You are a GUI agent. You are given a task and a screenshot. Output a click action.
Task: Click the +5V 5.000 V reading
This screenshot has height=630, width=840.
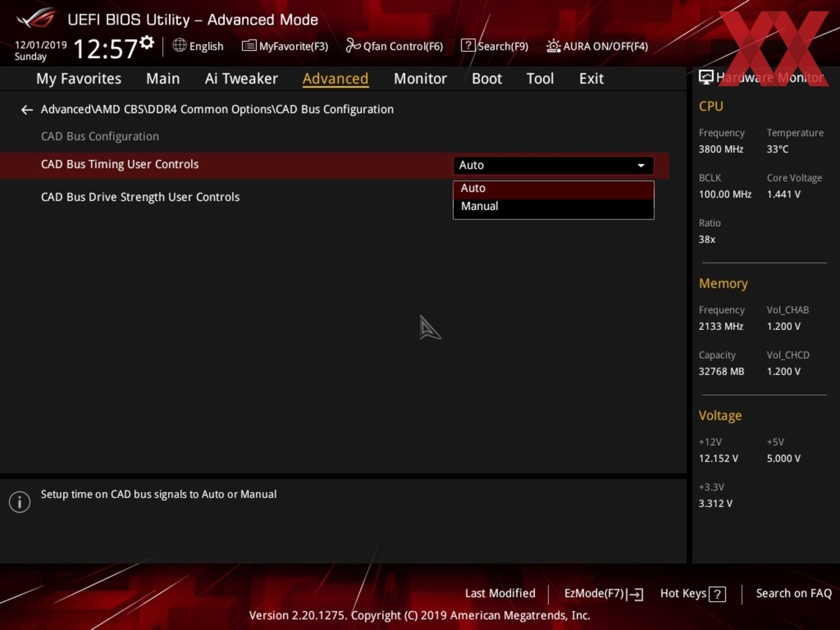784,459
